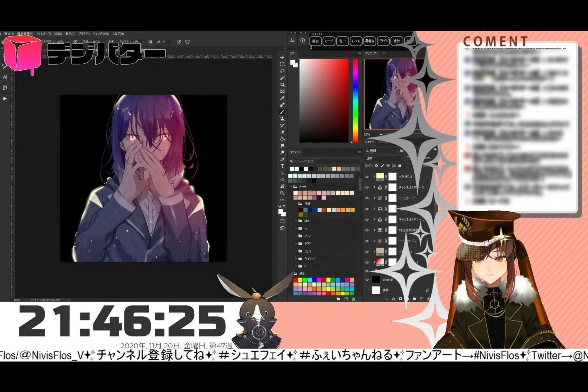Select the Lasso tool
The image size is (588, 392).
[282, 71]
